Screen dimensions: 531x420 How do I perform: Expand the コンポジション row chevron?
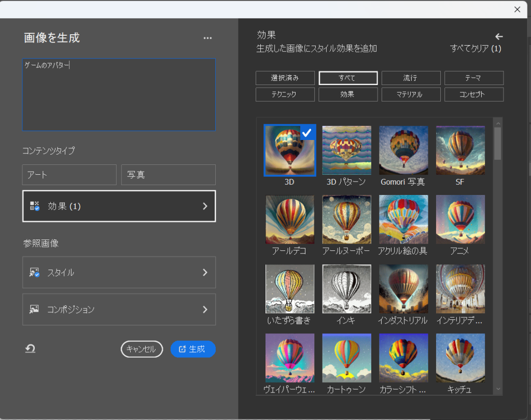(205, 309)
